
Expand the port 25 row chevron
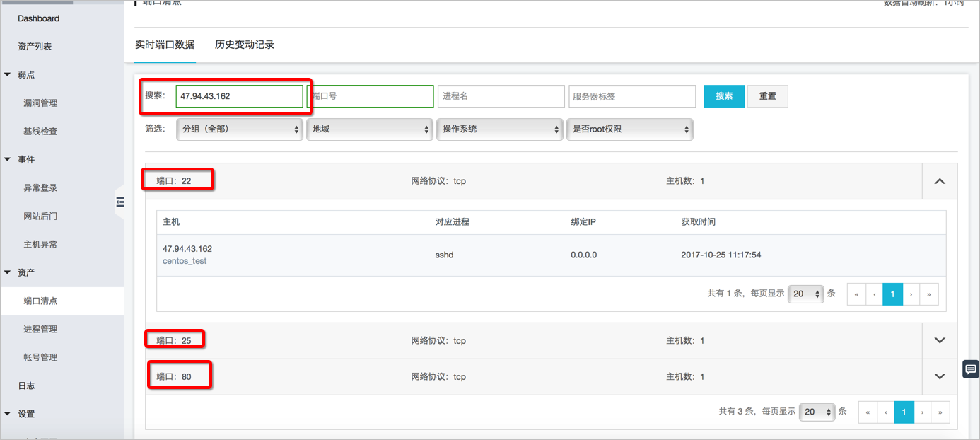(x=940, y=340)
